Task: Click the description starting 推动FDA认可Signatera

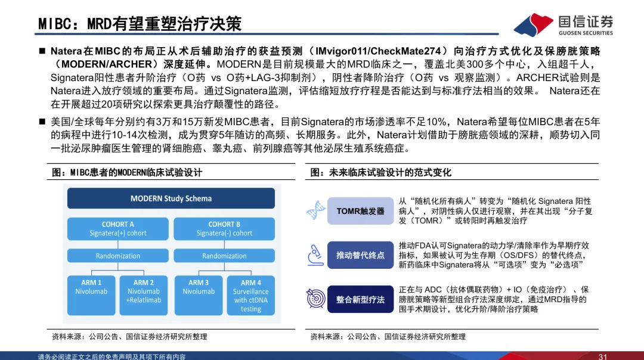Action: coord(494,255)
